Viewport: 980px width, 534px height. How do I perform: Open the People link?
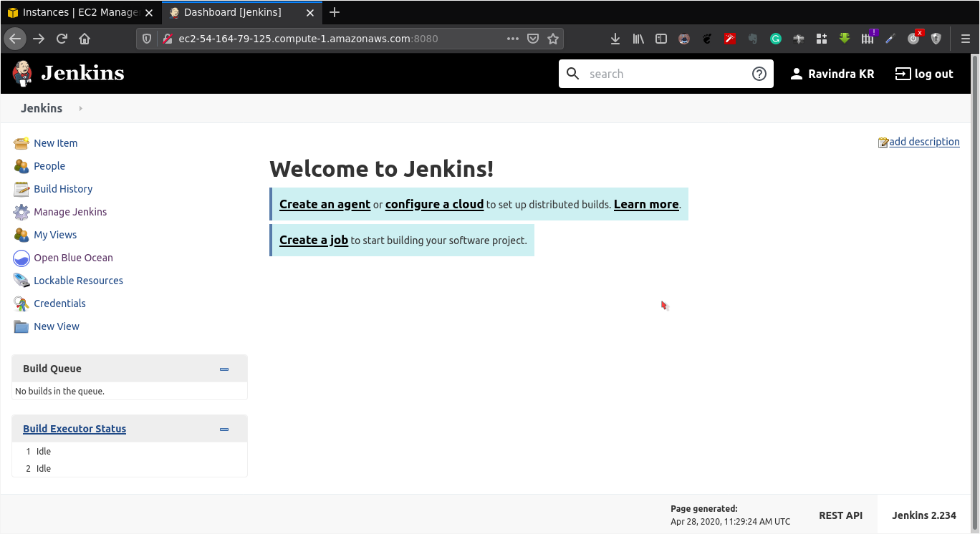(49, 166)
